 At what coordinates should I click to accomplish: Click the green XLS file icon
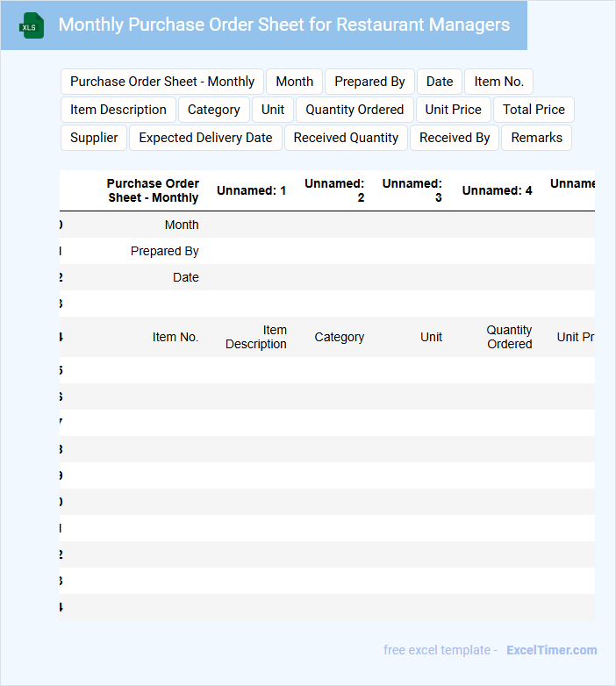click(x=32, y=25)
